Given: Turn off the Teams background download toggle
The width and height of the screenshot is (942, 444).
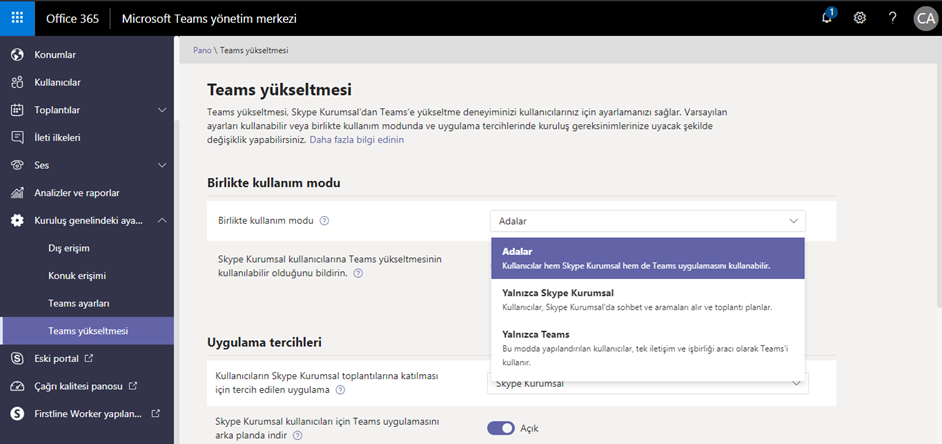Looking at the screenshot, I should pyautogui.click(x=500, y=428).
